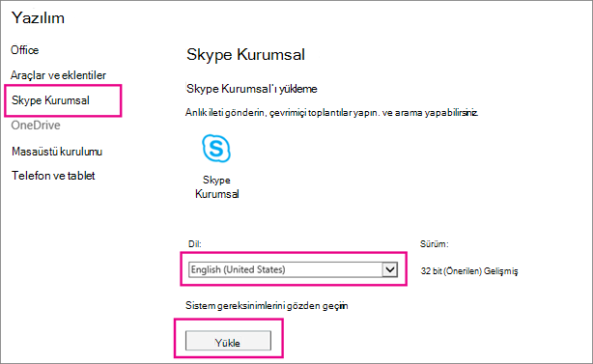Select Skype Kurumsal in the sidebar
593x364 pixels.
coord(50,100)
